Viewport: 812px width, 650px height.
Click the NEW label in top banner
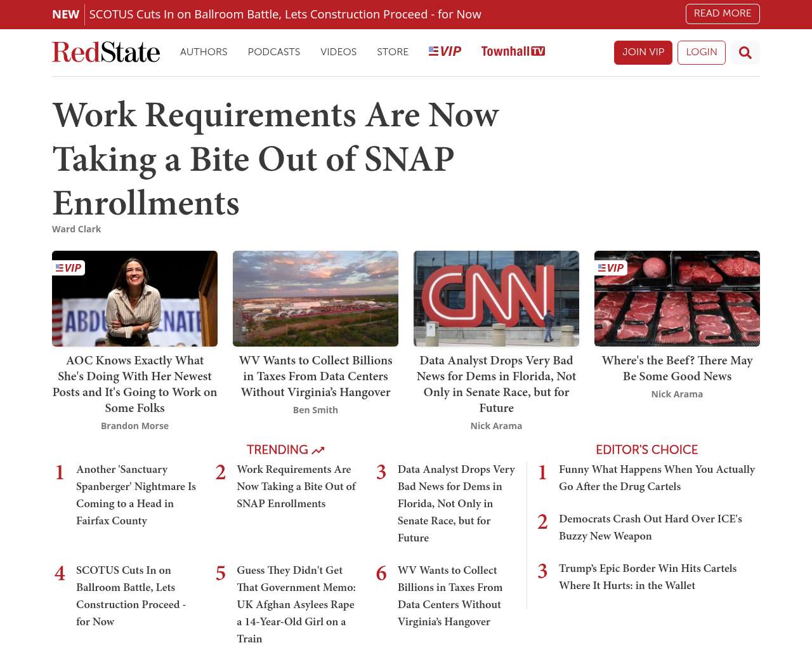[65, 14]
